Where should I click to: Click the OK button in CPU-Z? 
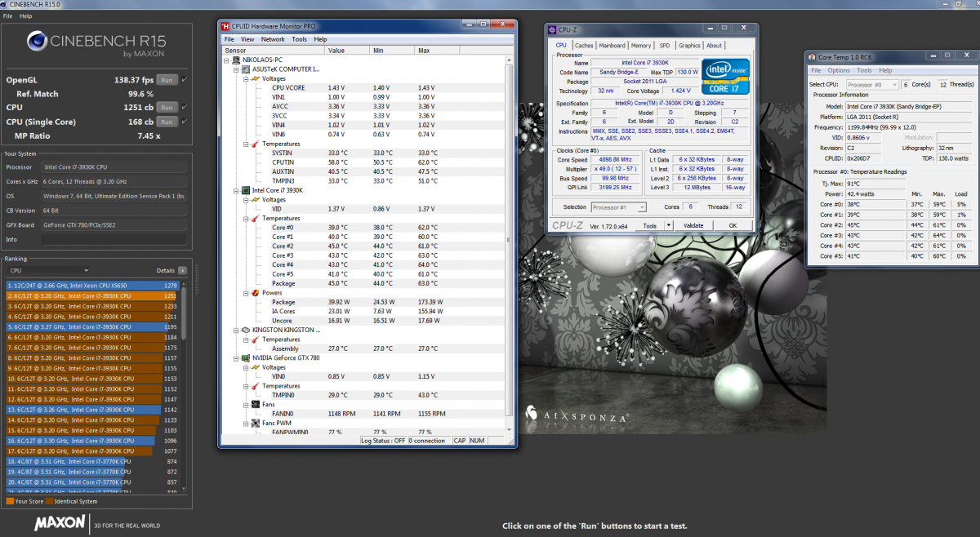point(733,225)
